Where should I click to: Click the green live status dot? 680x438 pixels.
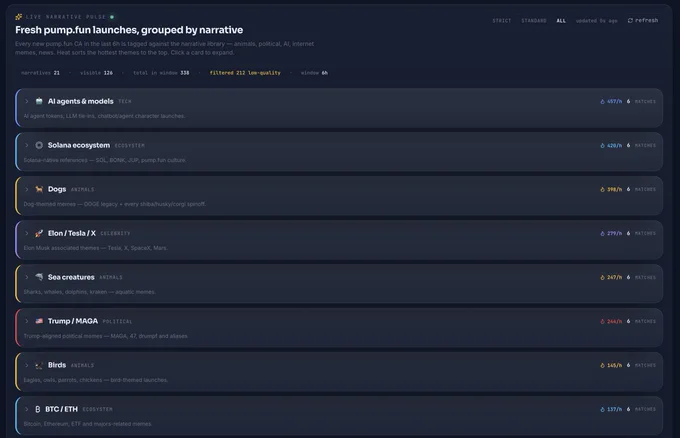click(x=112, y=17)
